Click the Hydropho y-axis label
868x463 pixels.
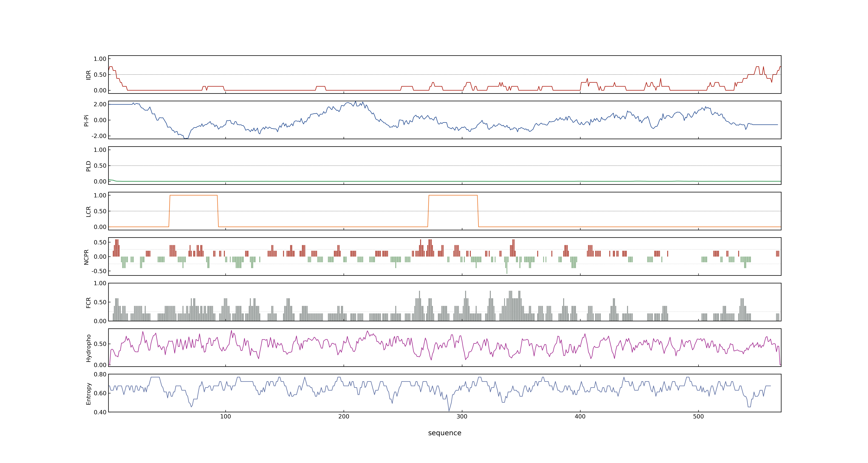[x=88, y=348]
